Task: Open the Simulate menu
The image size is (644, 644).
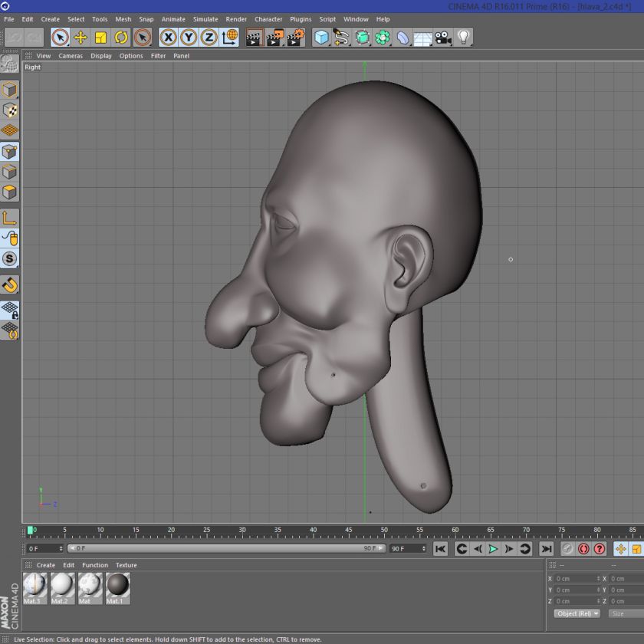Action: tap(205, 19)
